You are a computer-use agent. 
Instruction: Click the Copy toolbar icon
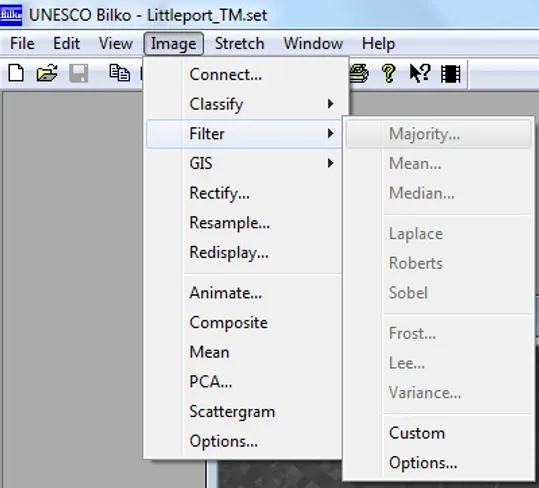tap(120, 73)
